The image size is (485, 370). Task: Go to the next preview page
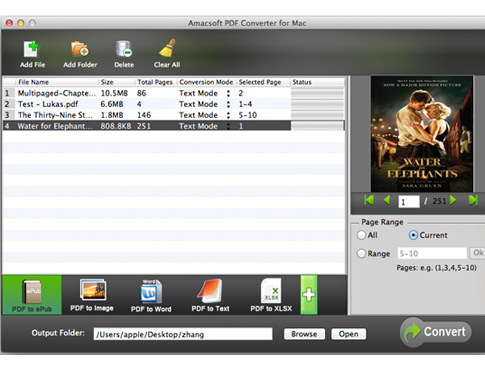453,200
